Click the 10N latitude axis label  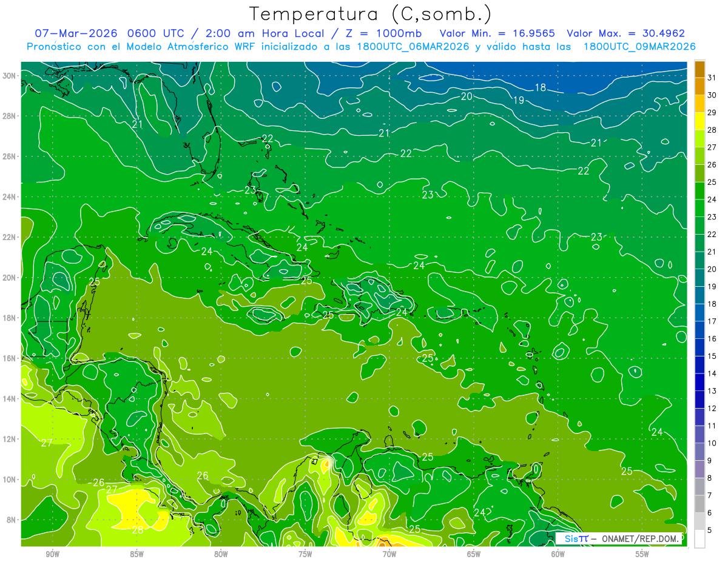(10, 479)
